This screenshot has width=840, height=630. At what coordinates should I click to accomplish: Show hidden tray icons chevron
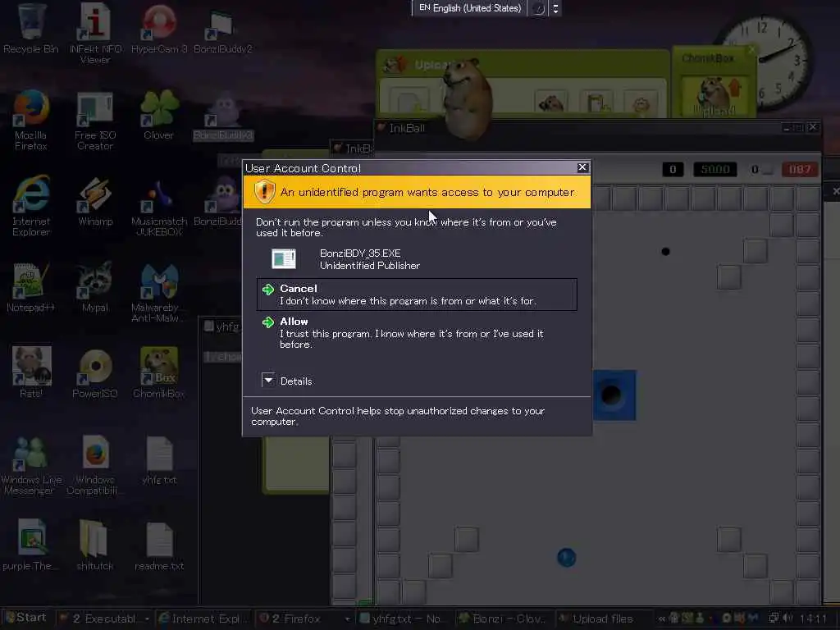click(662, 619)
